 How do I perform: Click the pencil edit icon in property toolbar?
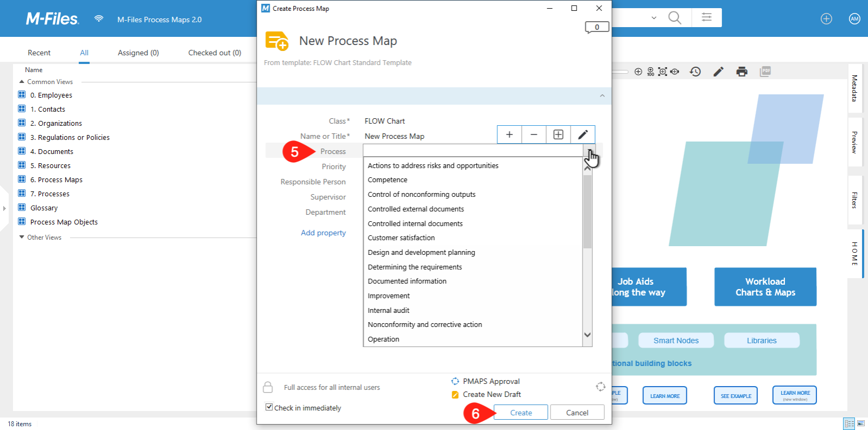(582, 134)
